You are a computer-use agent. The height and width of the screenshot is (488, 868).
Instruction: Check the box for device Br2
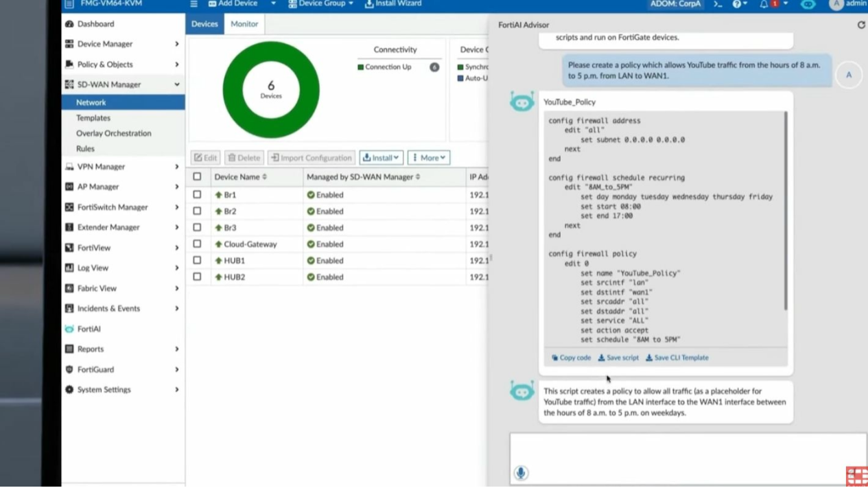click(x=197, y=211)
